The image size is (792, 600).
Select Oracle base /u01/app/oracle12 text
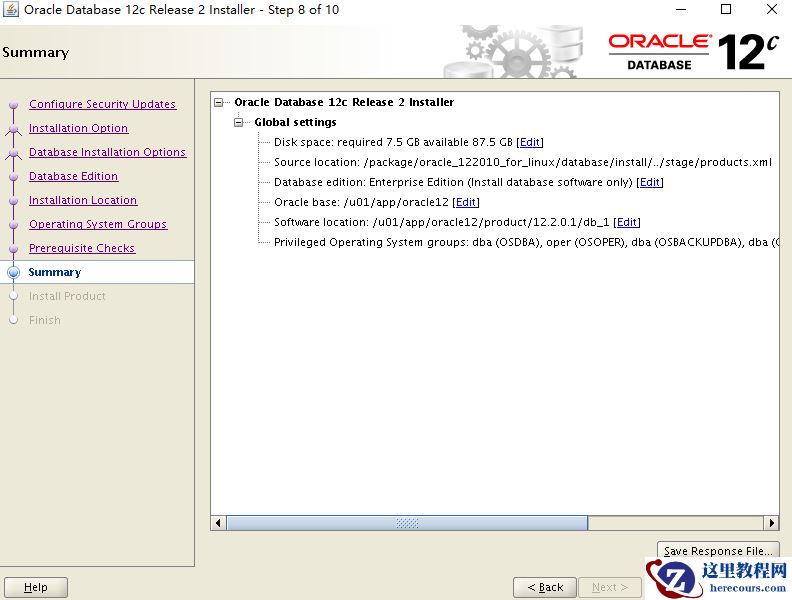(361, 203)
